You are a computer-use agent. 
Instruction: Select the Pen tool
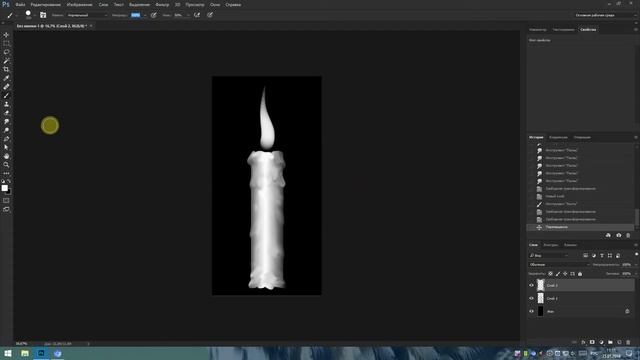[x=6, y=139]
